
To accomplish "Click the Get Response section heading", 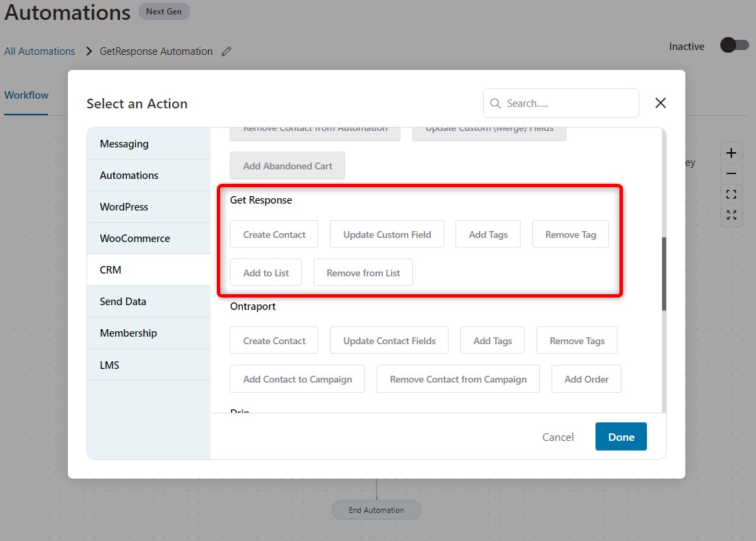I will tap(261, 200).
